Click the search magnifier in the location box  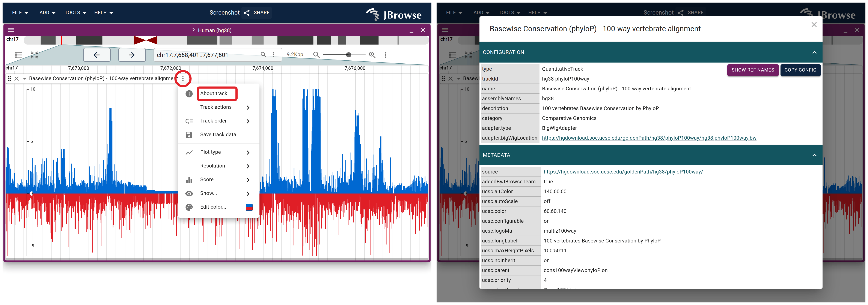(x=263, y=55)
